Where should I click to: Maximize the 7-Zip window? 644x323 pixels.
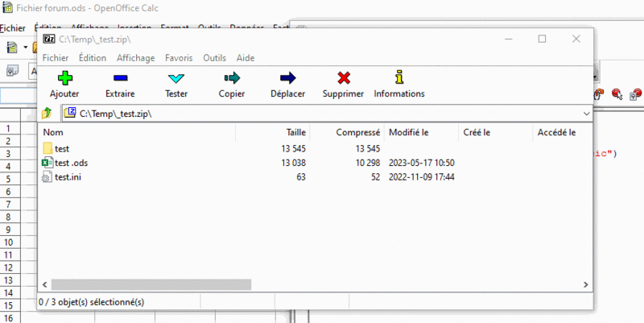click(542, 39)
